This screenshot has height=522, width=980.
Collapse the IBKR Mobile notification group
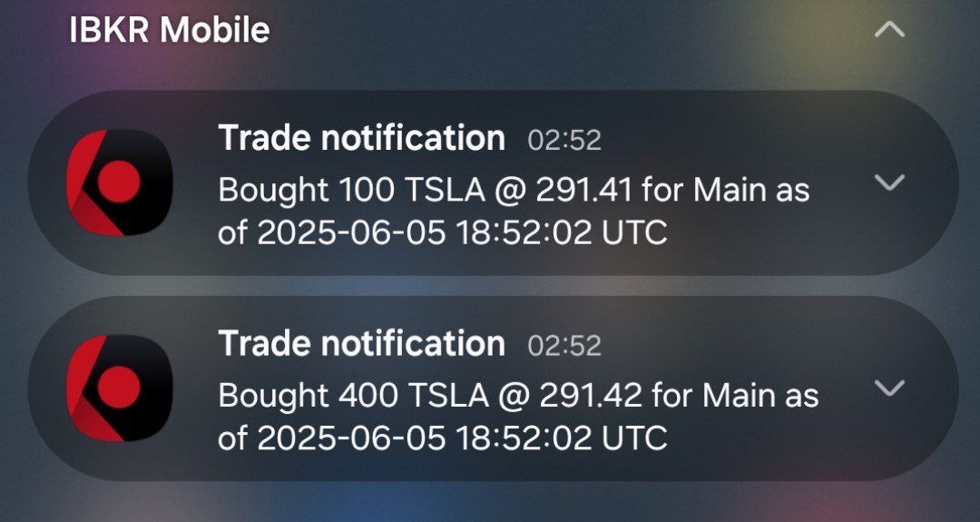click(x=888, y=30)
